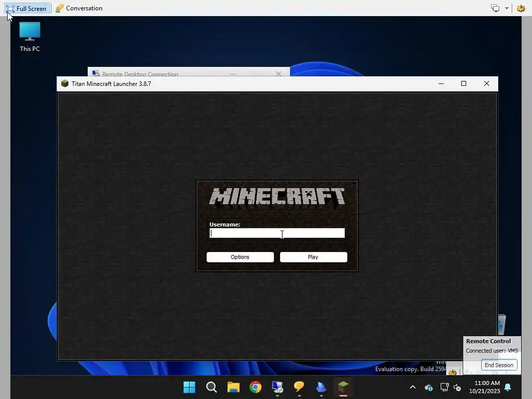Minimize the Titan Minecraft Launcher window
The height and width of the screenshot is (399, 532).
pos(441,84)
